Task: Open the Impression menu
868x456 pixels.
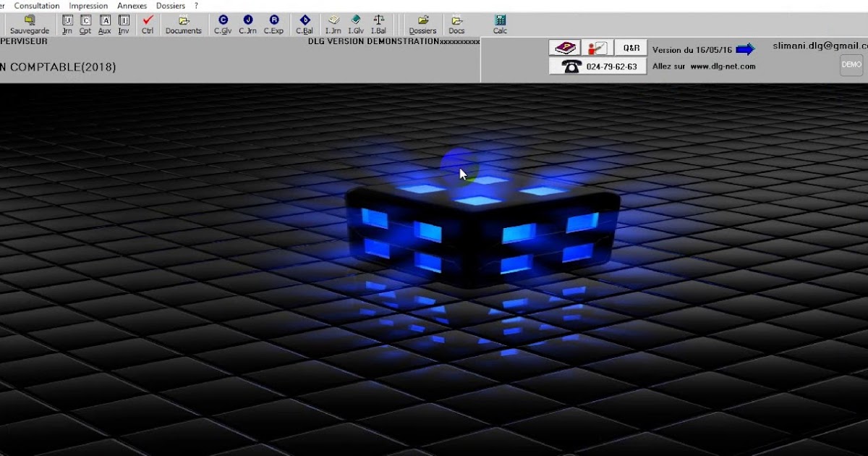Action: click(88, 6)
